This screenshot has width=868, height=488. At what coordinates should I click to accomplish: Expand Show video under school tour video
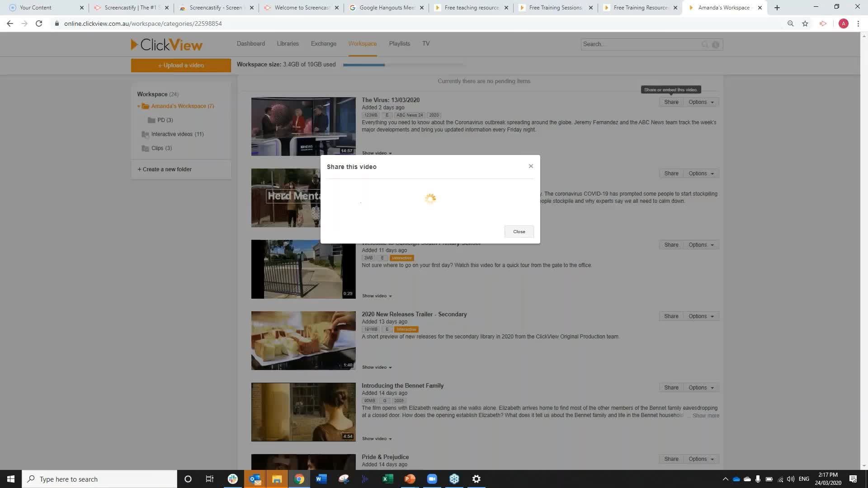click(377, 296)
